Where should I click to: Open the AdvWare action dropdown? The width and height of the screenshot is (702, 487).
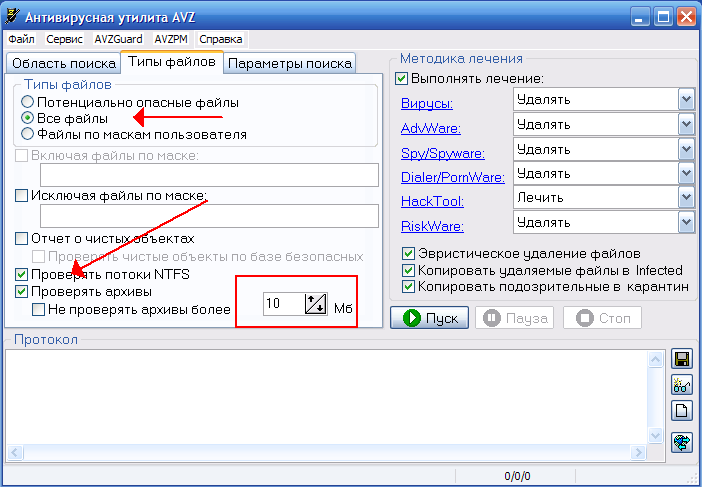686,124
